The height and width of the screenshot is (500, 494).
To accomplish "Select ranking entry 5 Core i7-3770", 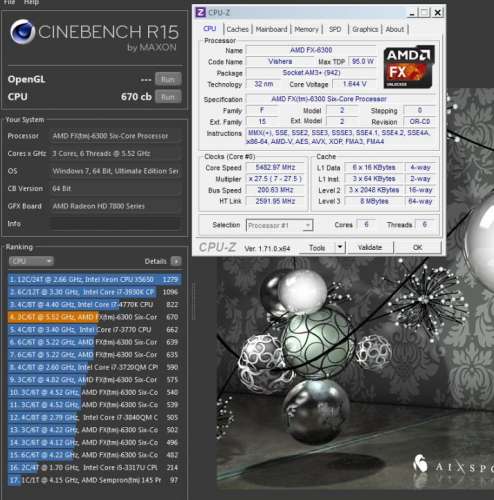I will [x=95, y=330].
